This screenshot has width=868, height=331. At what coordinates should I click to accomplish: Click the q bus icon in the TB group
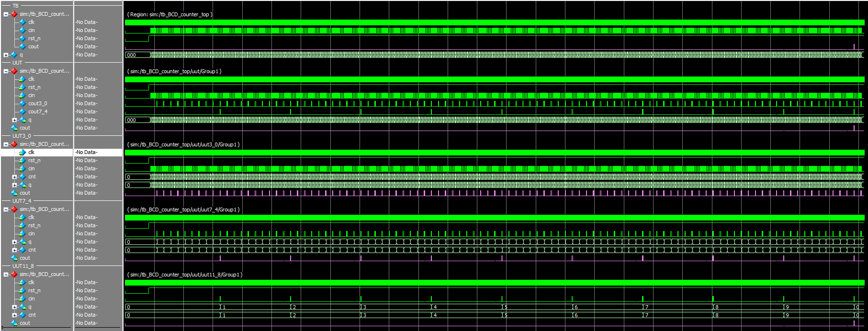(x=14, y=55)
